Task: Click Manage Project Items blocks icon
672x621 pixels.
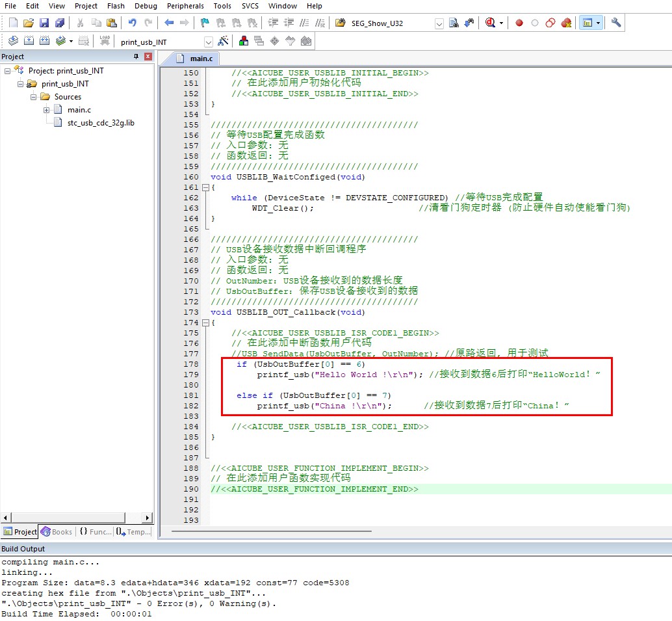Action: (x=244, y=41)
